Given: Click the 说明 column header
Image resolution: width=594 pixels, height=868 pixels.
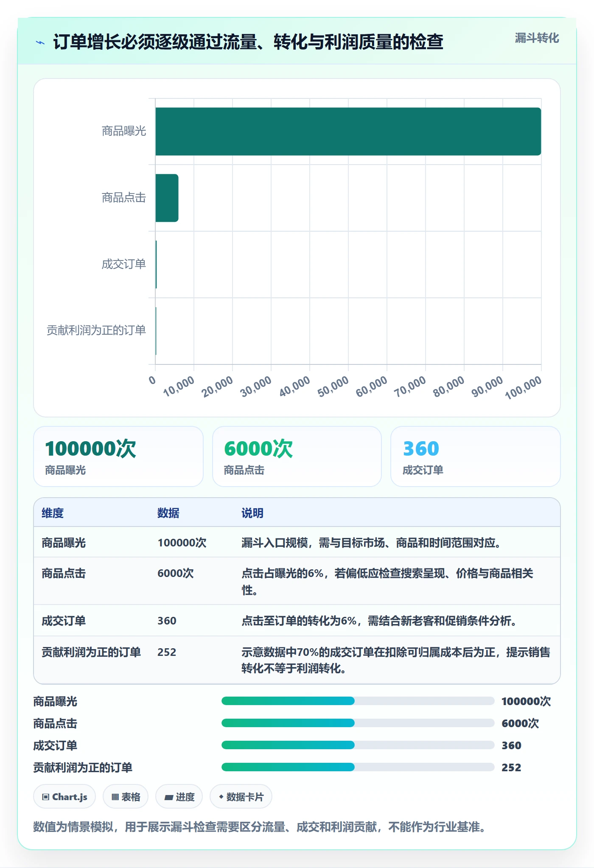Looking at the screenshot, I should click(x=252, y=513).
